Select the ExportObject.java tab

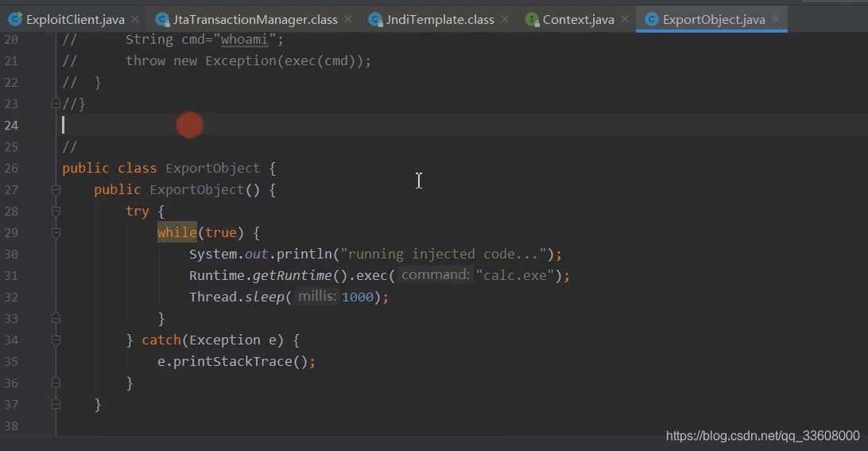coord(714,19)
